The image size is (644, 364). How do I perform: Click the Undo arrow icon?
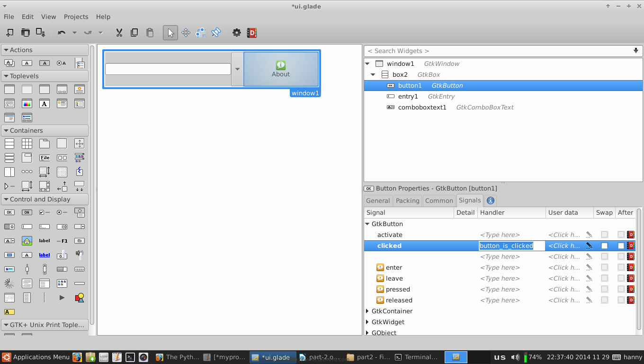(62, 33)
